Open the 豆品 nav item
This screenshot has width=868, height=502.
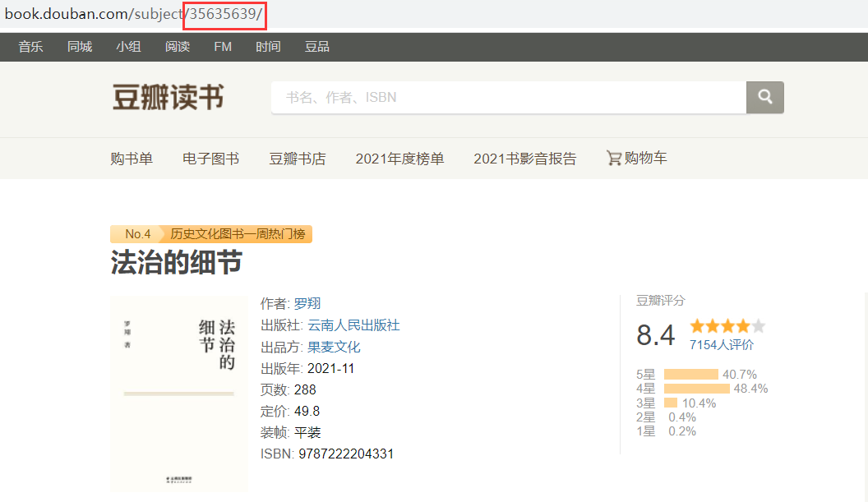pyautogui.click(x=317, y=47)
